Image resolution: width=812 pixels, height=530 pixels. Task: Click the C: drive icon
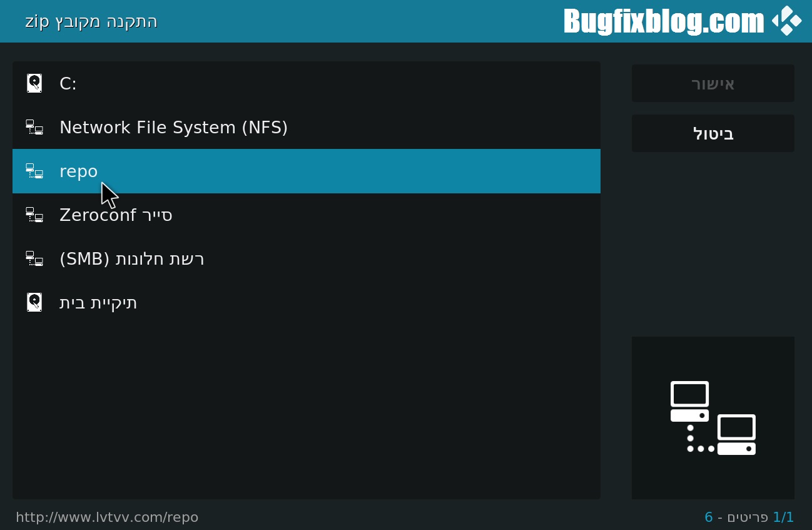[x=34, y=83]
